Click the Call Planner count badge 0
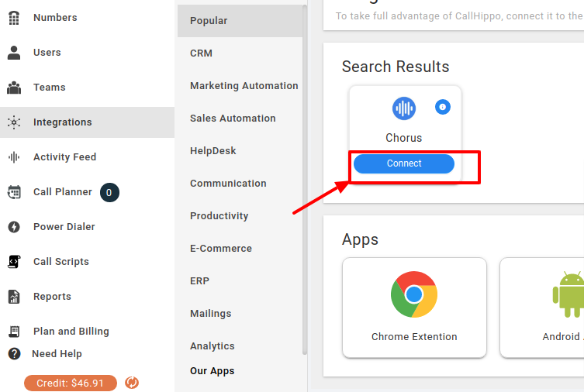The height and width of the screenshot is (392, 584). [109, 192]
